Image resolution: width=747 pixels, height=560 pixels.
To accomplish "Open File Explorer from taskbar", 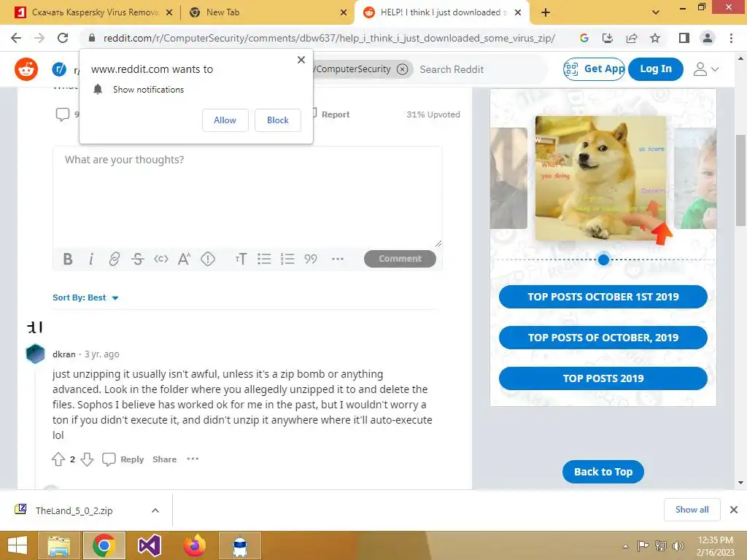I will click(59, 545).
